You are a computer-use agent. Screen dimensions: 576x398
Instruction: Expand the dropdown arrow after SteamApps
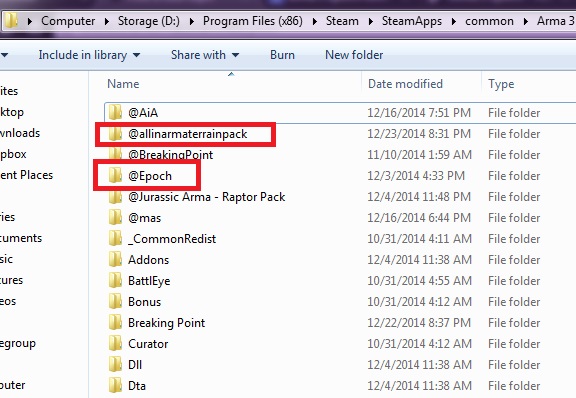[x=454, y=21]
